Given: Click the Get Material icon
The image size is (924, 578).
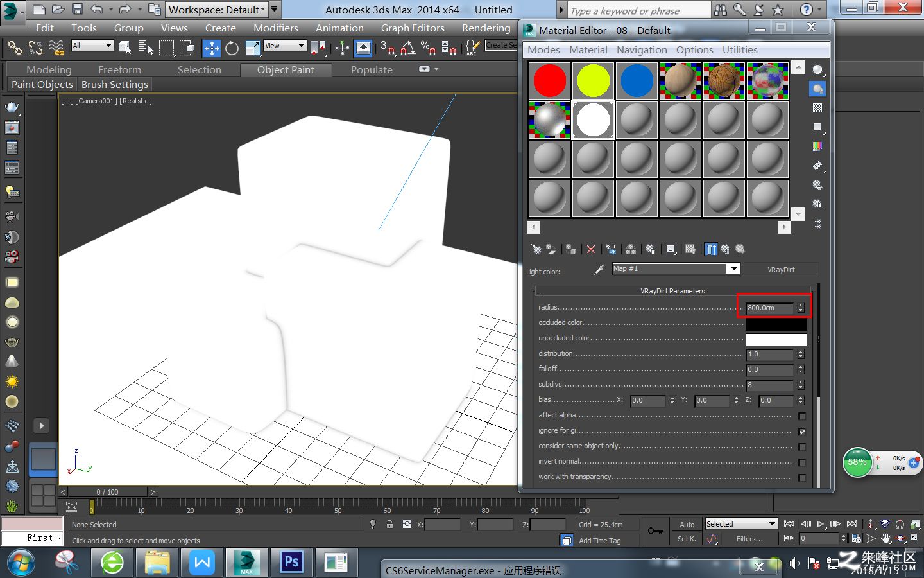Looking at the screenshot, I should pos(536,249).
